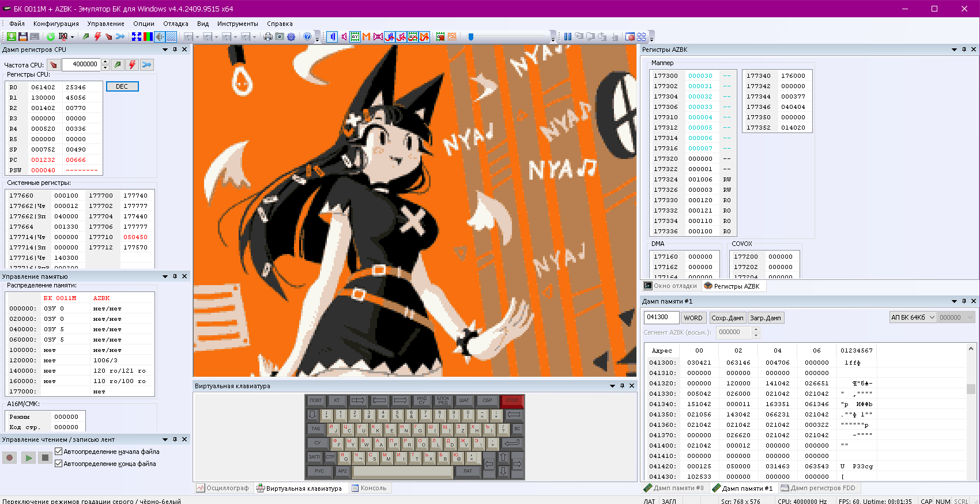Click the RGB color mode toolbar icon

pos(148,36)
